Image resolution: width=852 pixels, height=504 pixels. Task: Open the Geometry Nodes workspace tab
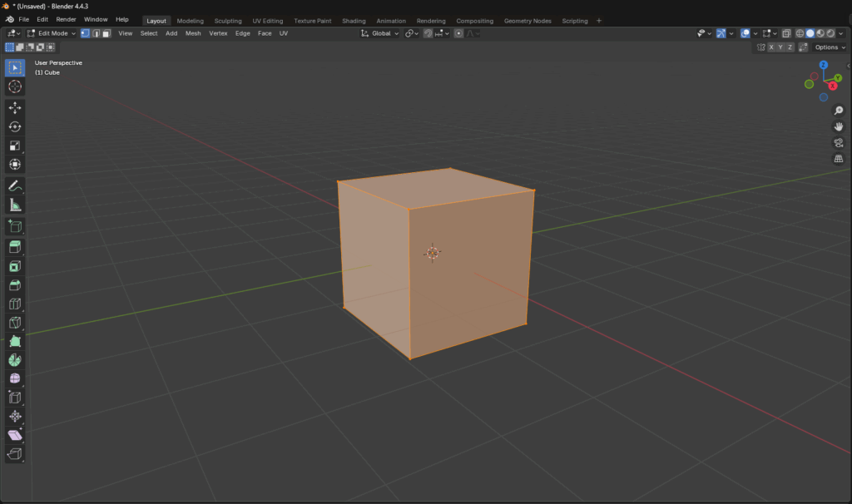(x=528, y=21)
